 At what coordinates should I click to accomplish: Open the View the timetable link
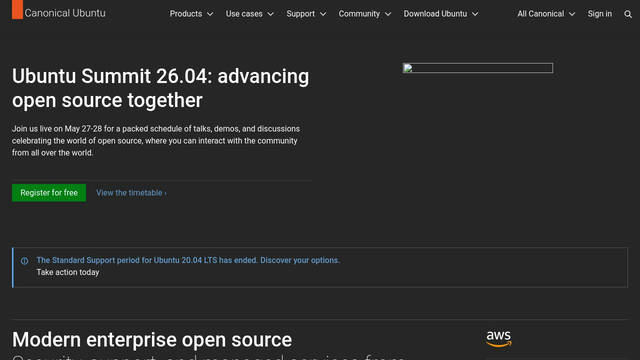click(131, 193)
